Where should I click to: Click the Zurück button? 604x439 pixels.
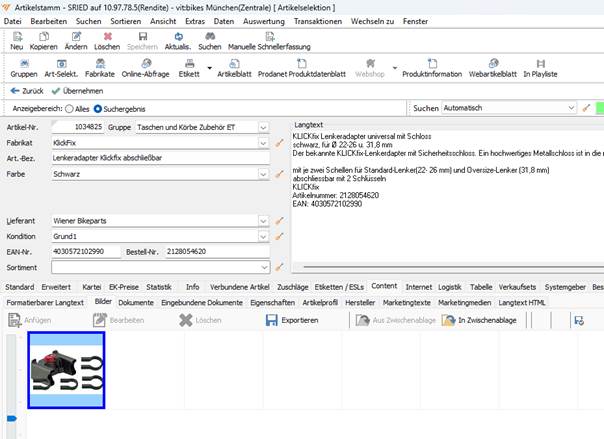pyautogui.click(x=27, y=90)
